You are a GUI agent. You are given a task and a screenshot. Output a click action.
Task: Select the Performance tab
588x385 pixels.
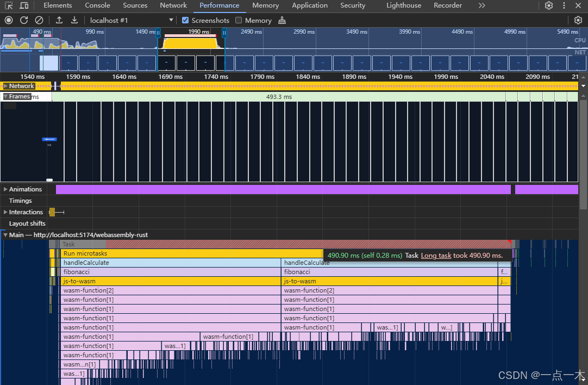(x=220, y=5)
